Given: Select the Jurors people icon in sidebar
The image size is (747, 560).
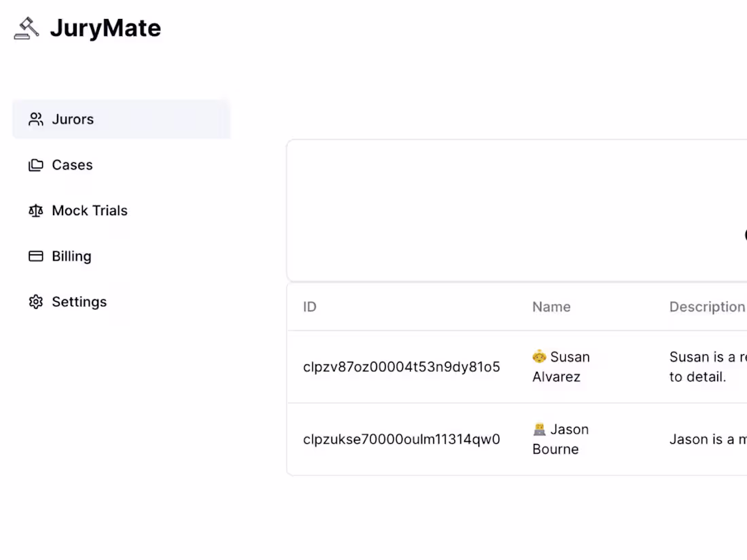Looking at the screenshot, I should (x=36, y=119).
